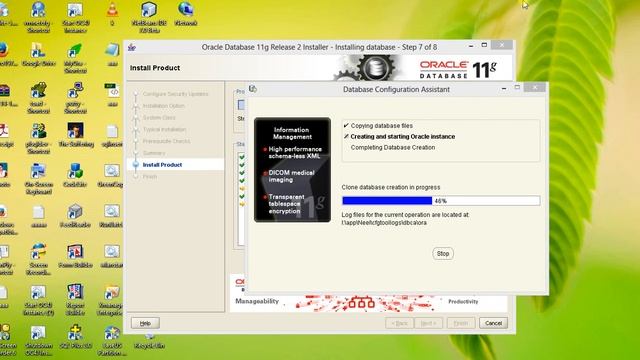Click the greyed Finish button in installer
The width and height of the screenshot is (640, 360).
pos(461,323)
